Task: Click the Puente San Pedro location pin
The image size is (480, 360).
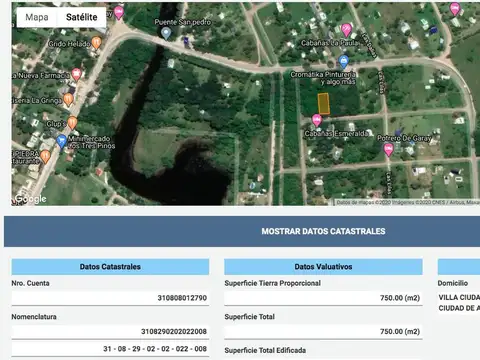Action: point(166,33)
